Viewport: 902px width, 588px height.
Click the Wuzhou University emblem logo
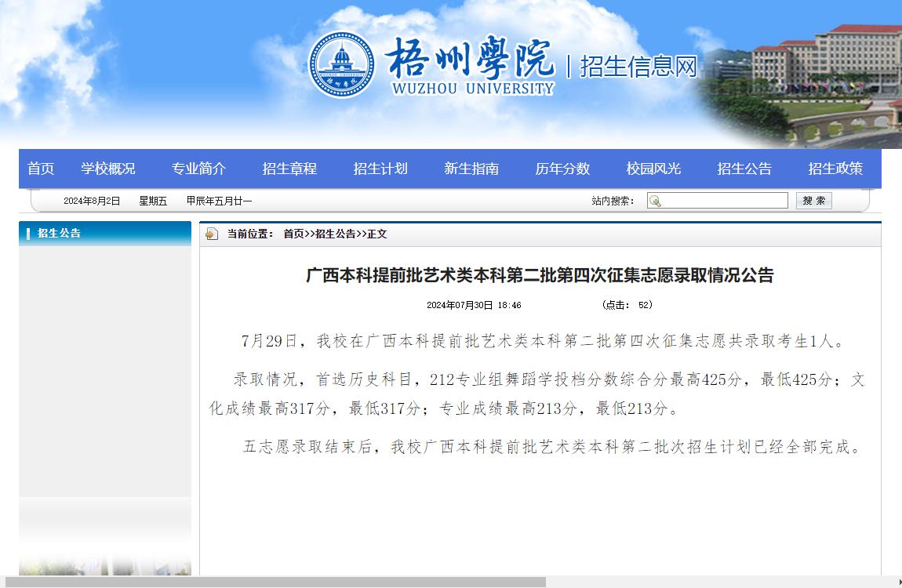(x=340, y=65)
